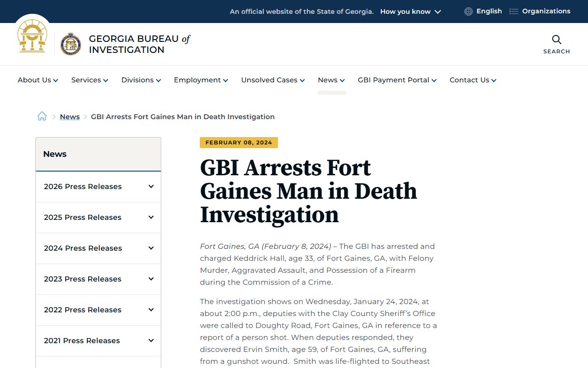Expand the 'How you know' dropdown
588x368 pixels.
click(x=410, y=11)
